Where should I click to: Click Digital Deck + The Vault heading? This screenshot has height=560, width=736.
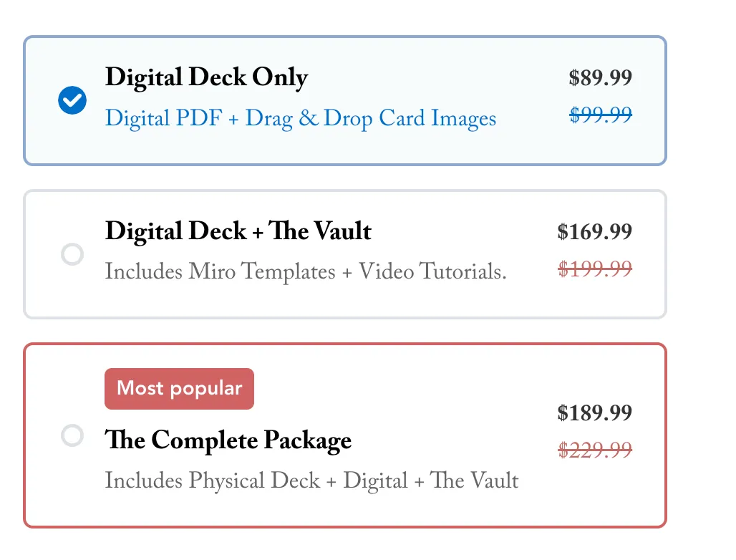click(x=238, y=231)
